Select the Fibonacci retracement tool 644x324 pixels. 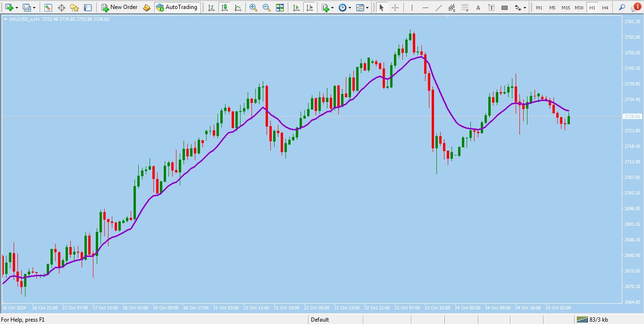(465, 8)
